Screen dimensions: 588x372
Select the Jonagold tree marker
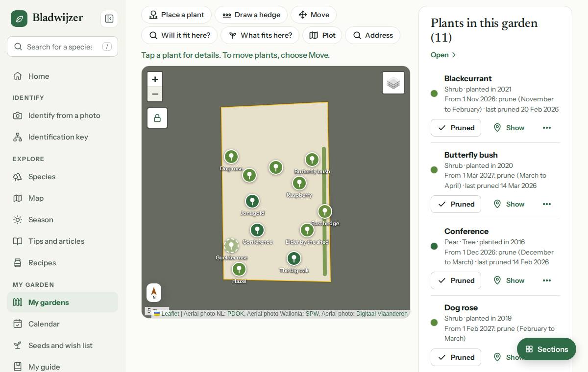point(252,201)
